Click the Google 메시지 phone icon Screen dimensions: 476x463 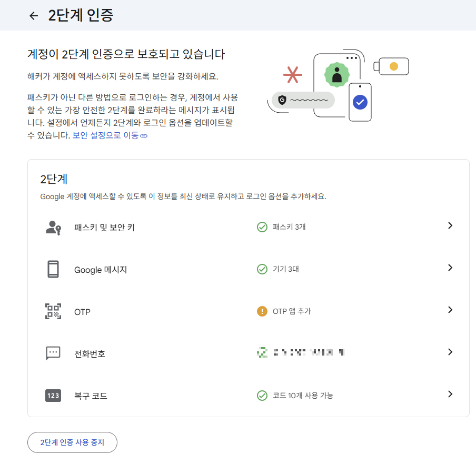pyautogui.click(x=53, y=269)
